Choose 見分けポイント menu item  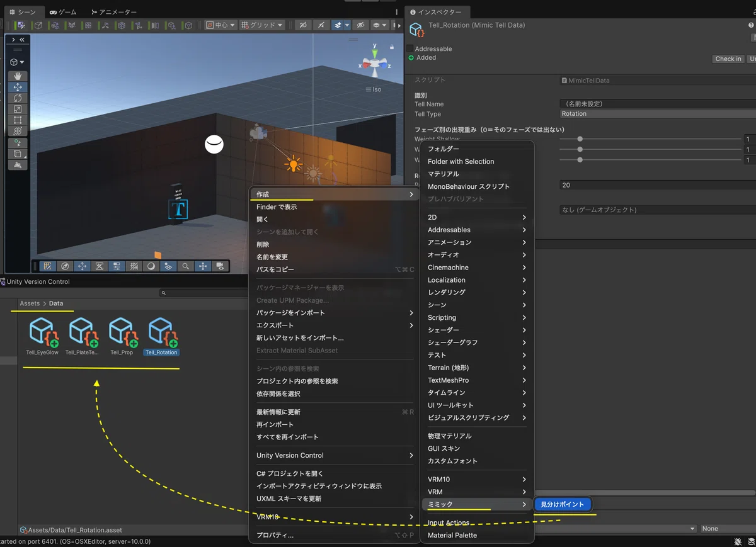pyautogui.click(x=563, y=504)
